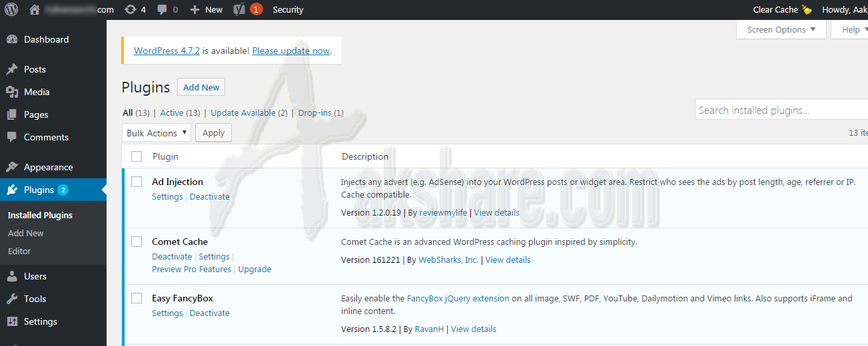The height and width of the screenshot is (346, 868).
Task: Open Installed Plugins submenu item
Action: click(40, 215)
